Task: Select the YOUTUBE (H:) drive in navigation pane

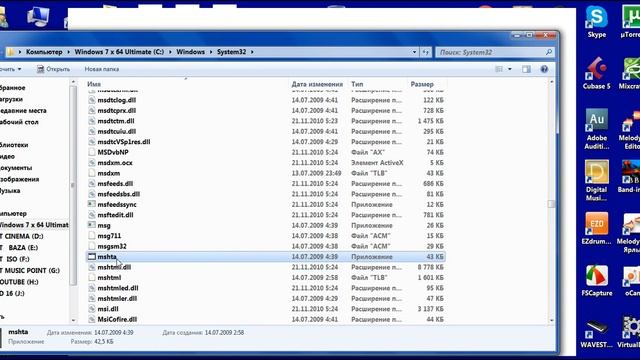Action: click(19, 282)
